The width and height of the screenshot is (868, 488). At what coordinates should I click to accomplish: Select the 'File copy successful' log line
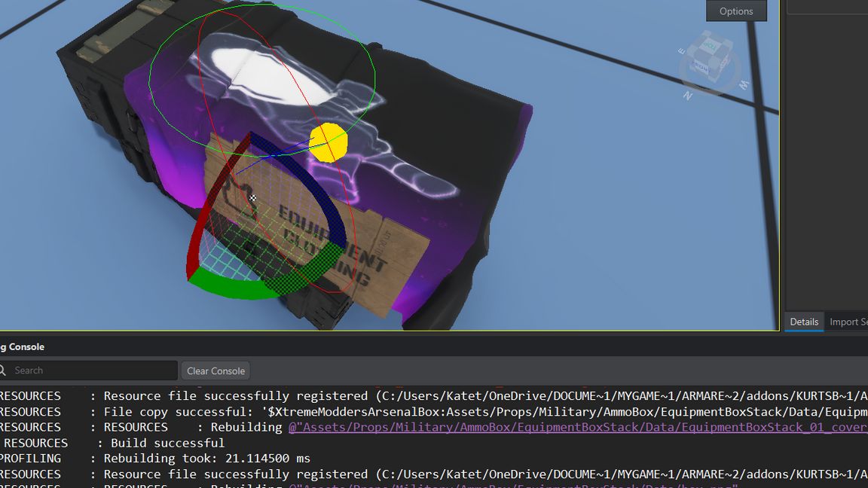click(x=377, y=411)
